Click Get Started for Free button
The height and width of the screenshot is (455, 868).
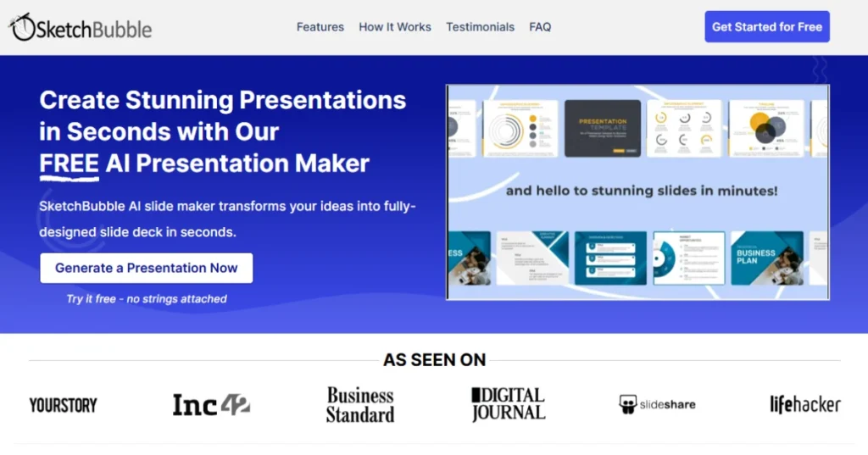click(766, 26)
